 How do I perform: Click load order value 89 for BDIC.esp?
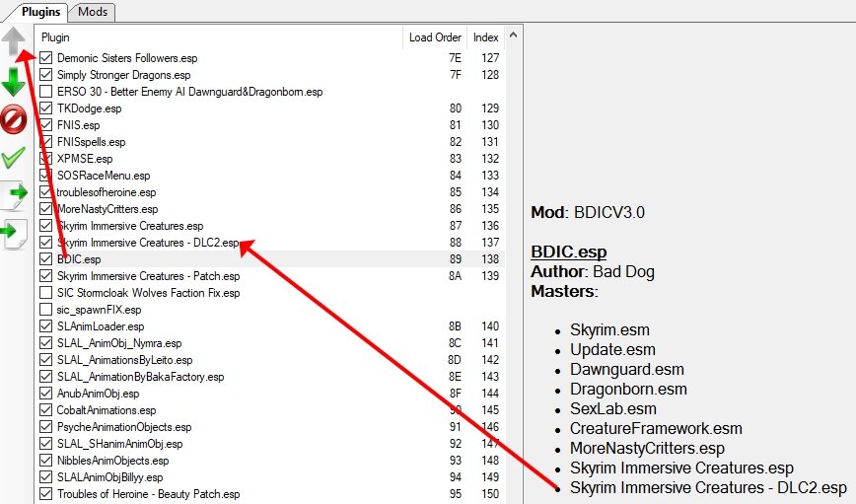tap(456, 259)
